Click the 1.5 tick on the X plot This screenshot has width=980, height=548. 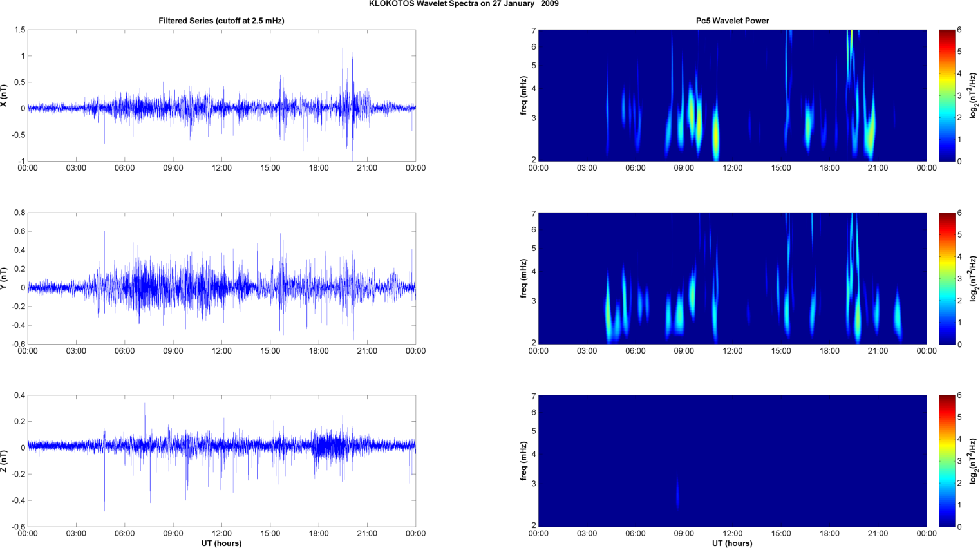[19, 30]
